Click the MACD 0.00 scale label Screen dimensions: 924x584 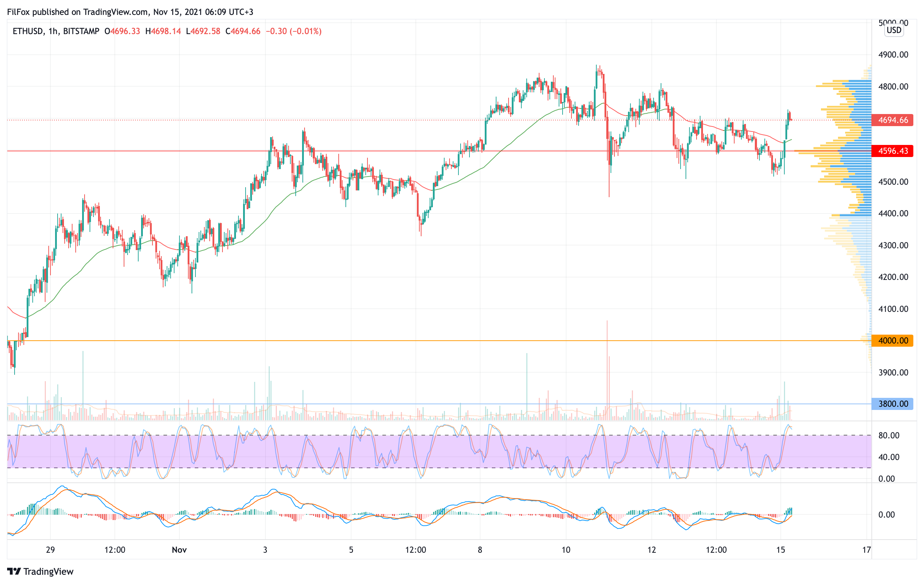[886, 515]
